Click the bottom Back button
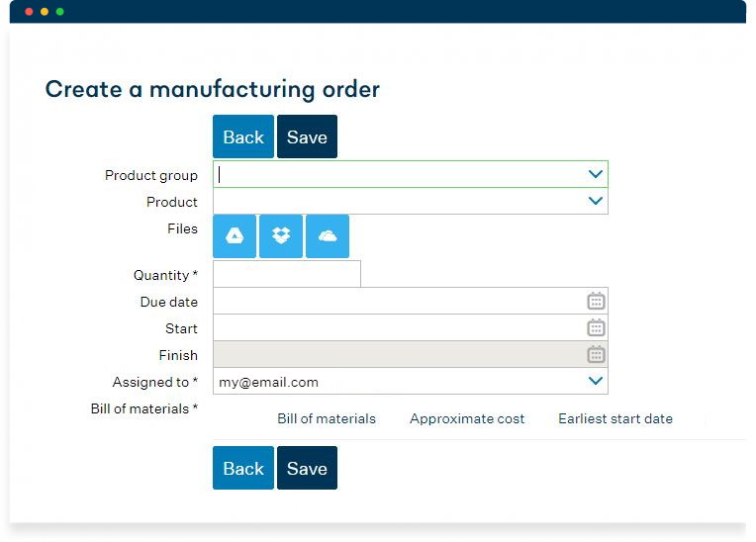Viewport: 756px width, 542px height. [x=243, y=468]
